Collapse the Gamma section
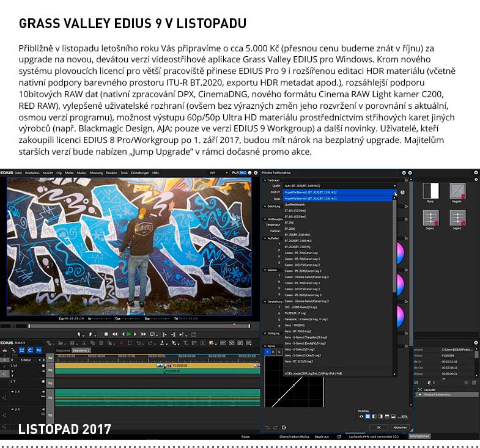The image size is (480, 448). 265,270
